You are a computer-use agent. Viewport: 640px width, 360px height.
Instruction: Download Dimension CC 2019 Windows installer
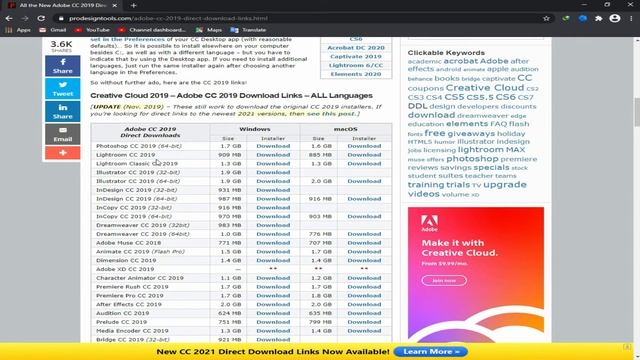click(x=273, y=260)
